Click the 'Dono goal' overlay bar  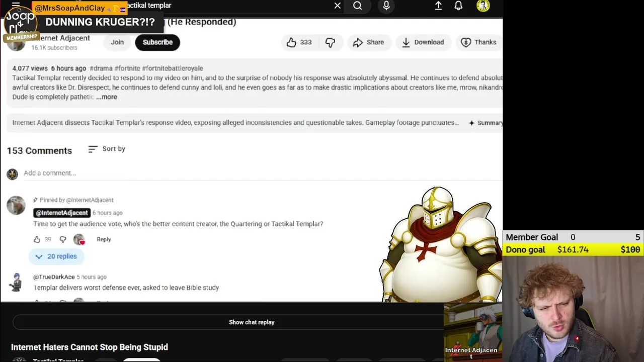[573, 249]
